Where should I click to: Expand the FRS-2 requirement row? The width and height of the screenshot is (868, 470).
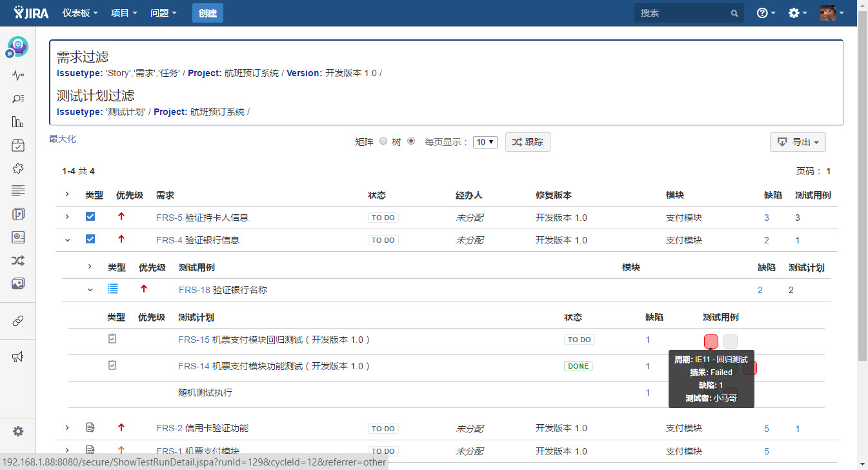pyautogui.click(x=66, y=427)
